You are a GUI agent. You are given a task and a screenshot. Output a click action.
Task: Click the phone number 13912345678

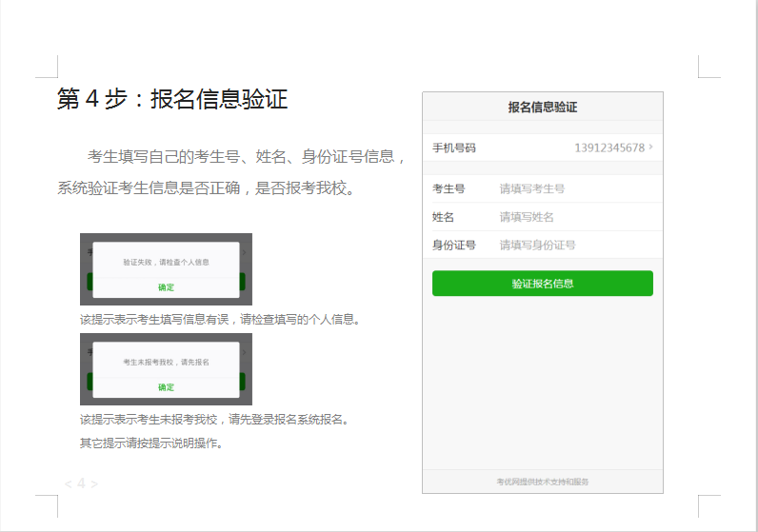click(x=608, y=148)
